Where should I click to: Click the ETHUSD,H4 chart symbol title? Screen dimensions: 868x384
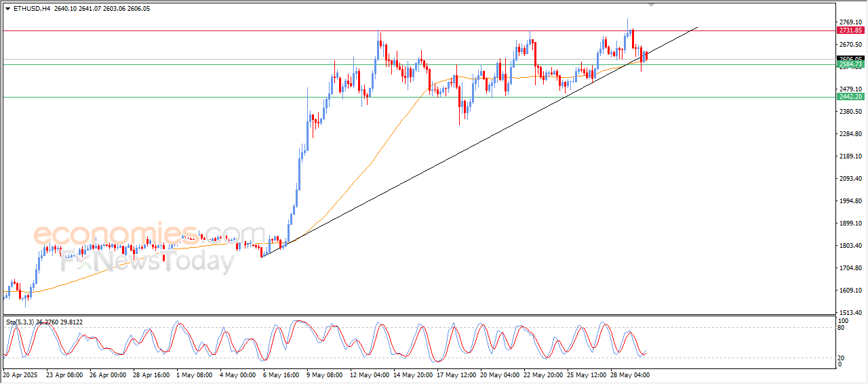[32, 9]
